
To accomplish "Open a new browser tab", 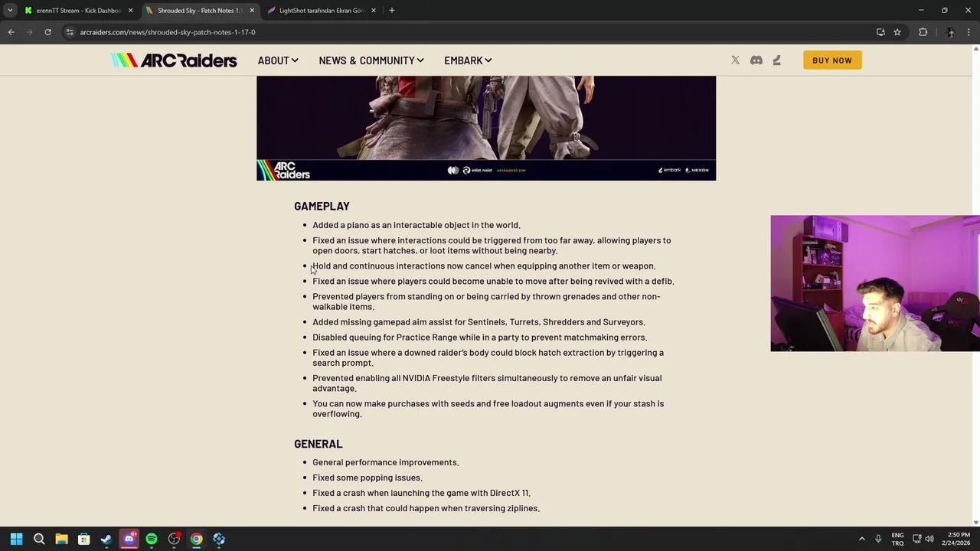I will coord(392,11).
